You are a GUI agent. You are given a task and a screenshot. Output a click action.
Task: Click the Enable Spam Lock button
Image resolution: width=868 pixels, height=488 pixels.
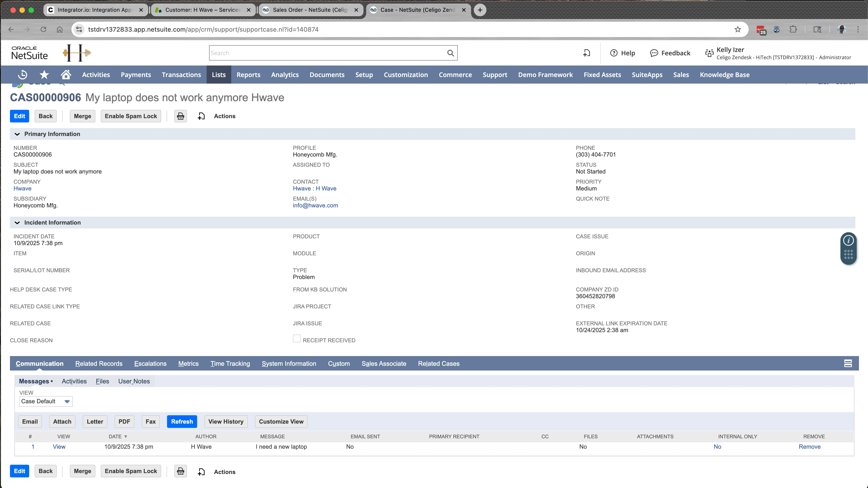click(x=131, y=116)
